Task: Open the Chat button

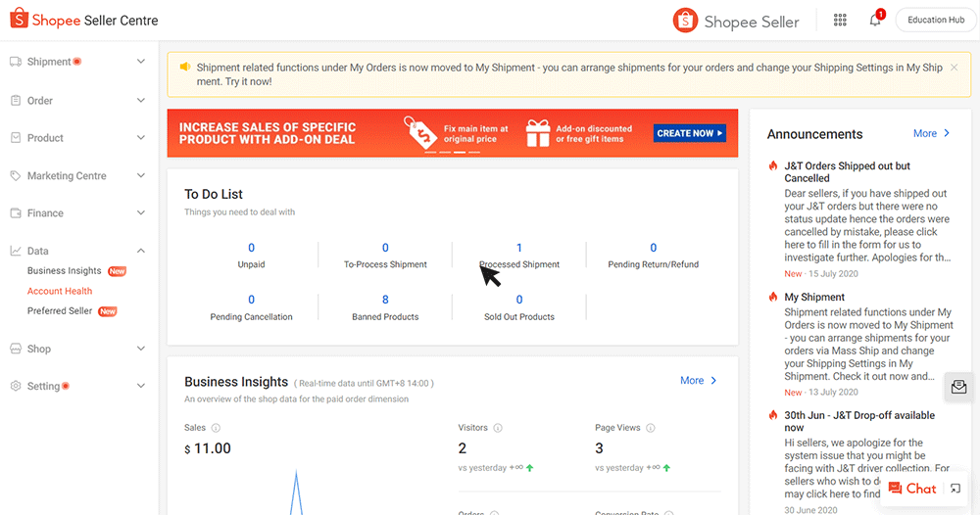Action: (912, 489)
